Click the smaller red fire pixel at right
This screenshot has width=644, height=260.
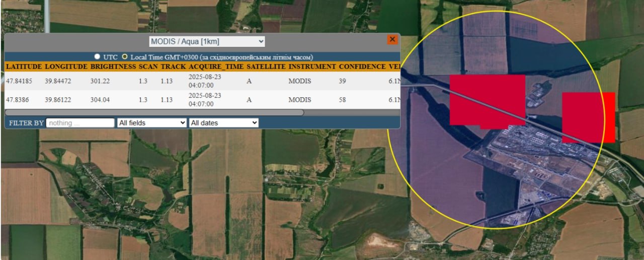coord(588,117)
